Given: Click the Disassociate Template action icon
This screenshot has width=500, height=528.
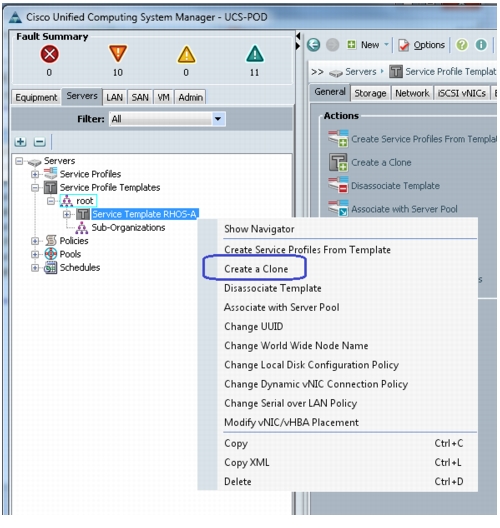Looking at the screenshot, I should coord(338,185).
